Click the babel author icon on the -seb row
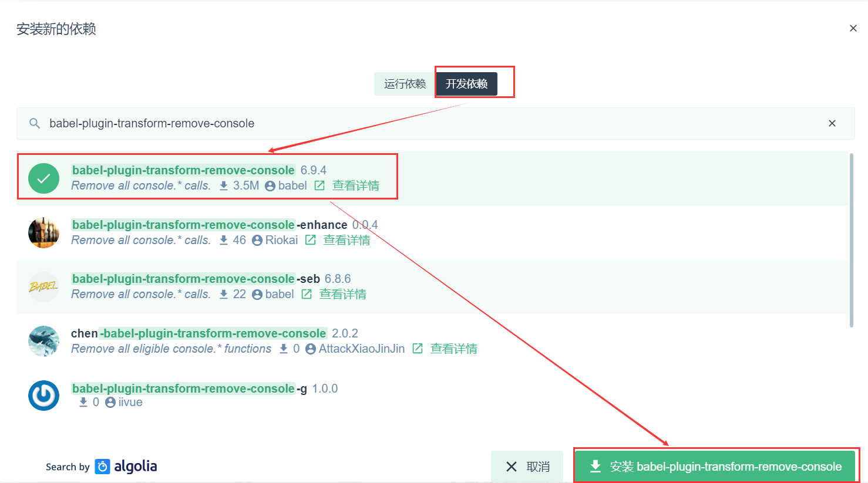 (257, 295)
